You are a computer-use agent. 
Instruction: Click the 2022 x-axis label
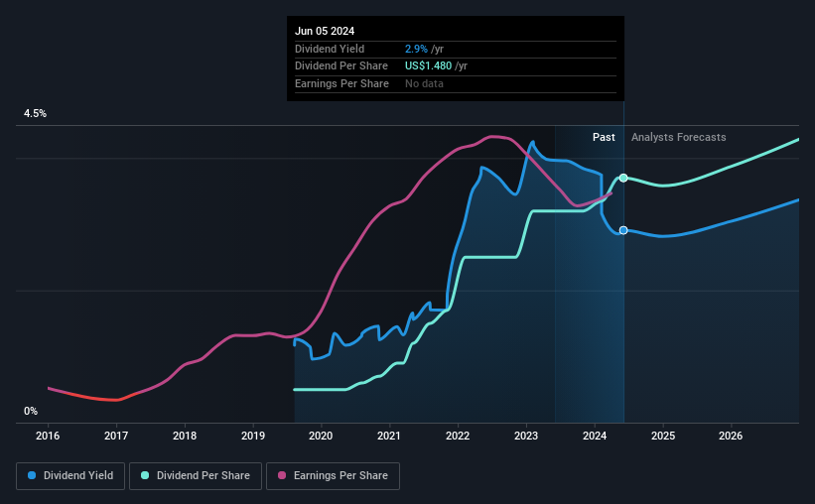click(458, 436)
